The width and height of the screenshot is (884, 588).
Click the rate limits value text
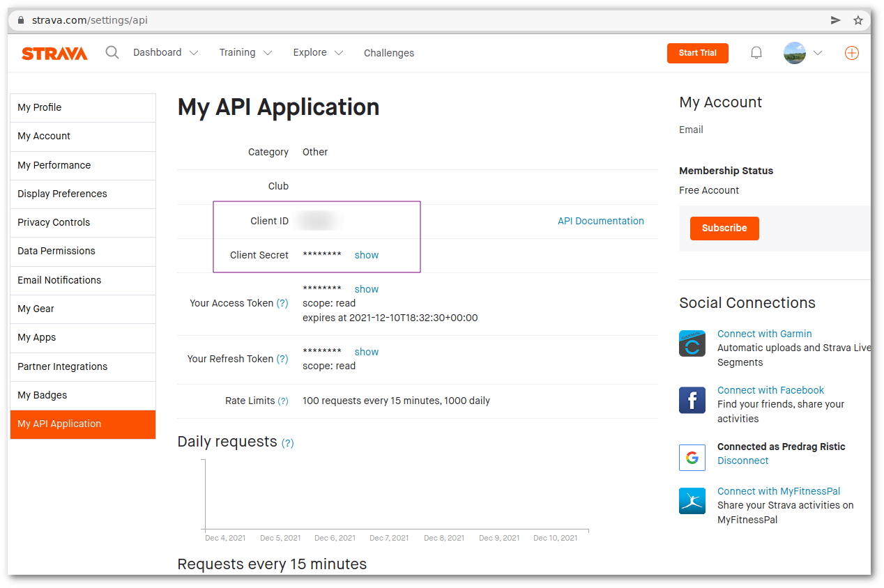click(396, 401)
